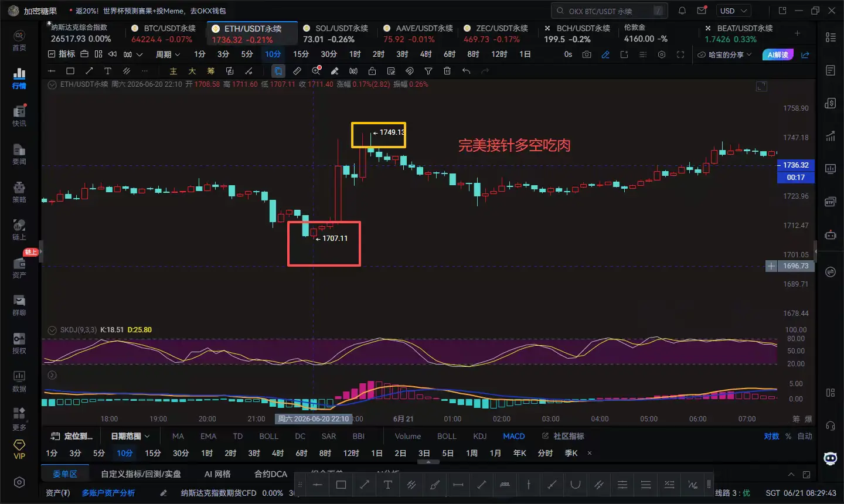The height and width of the screenshot is (504, 844).
Task: Open the 社区指标 community indicators
Action: (x=563, y=436)
